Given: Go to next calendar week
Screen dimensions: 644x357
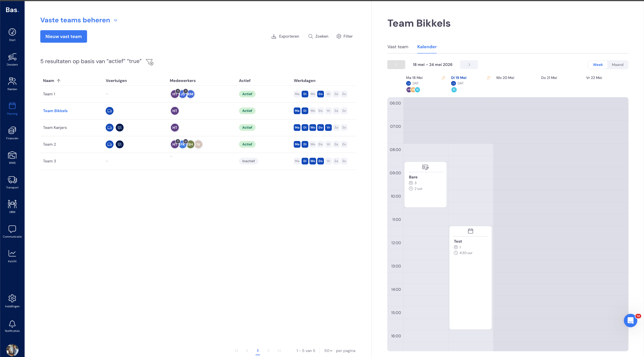Looking at the screenshot, I should pyautogui.click(x=469, y=65).
